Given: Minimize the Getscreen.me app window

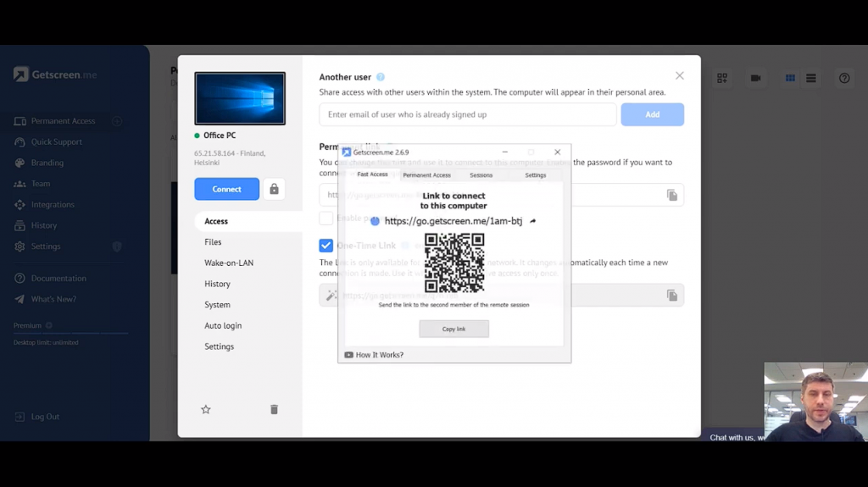Looking at the screenshot, I should [x=505, y=152].
